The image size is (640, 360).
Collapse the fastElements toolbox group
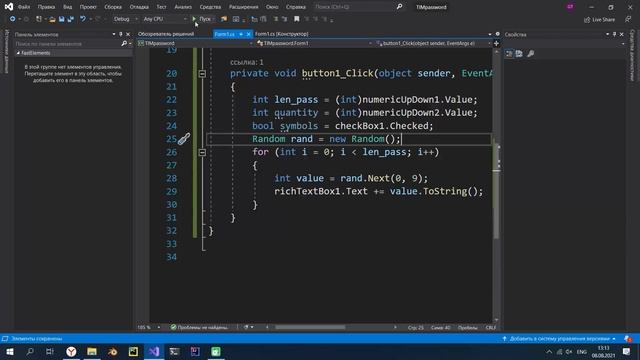(x=18, y=53)
